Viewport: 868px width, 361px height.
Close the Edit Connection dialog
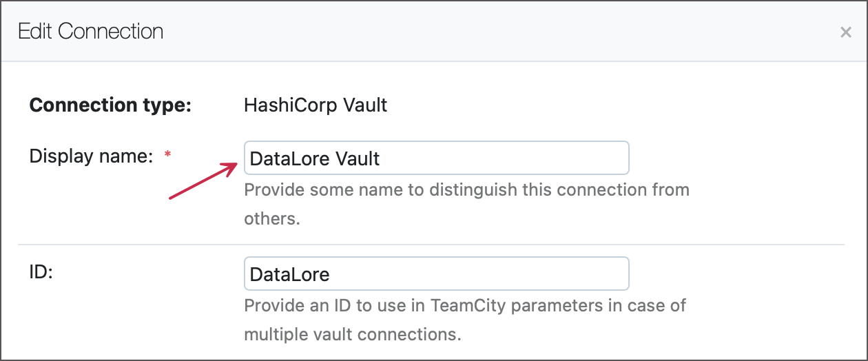coord(846,32)
